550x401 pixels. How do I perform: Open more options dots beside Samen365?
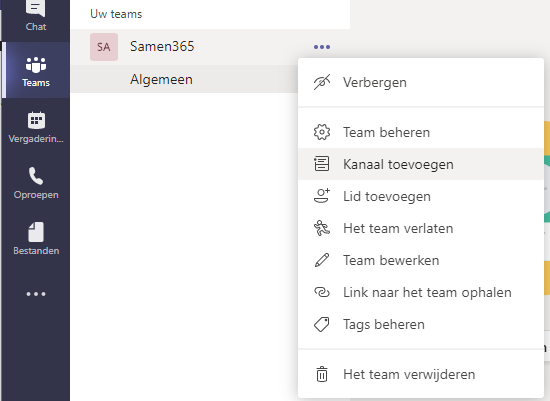(322, 47)
